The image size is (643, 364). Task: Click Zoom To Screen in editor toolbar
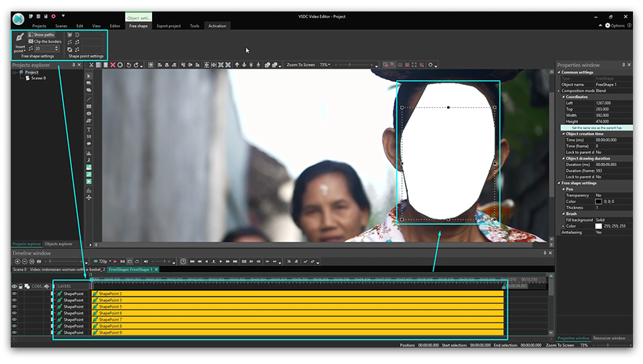click(x=301, y=65)
